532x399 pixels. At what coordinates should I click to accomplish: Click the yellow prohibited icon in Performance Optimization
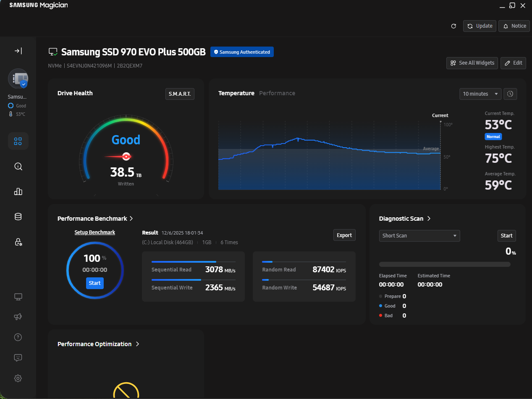point(126,391)
